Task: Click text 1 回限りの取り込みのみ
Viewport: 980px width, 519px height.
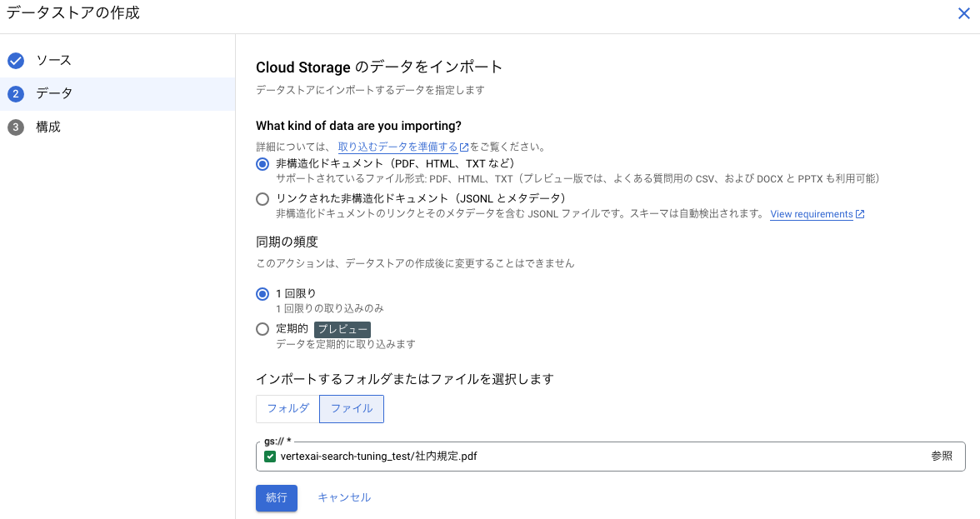Action: [330, 309]
